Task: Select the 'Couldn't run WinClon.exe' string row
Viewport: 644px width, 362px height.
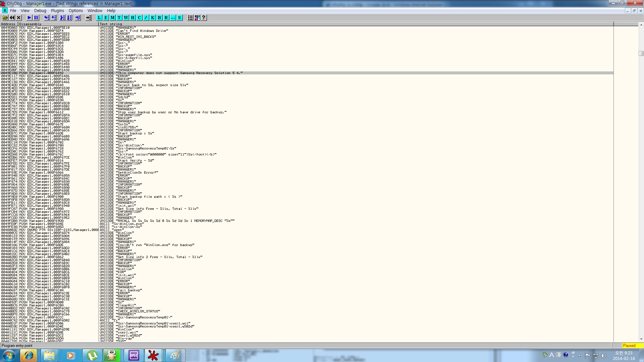Action: point(307,245)
